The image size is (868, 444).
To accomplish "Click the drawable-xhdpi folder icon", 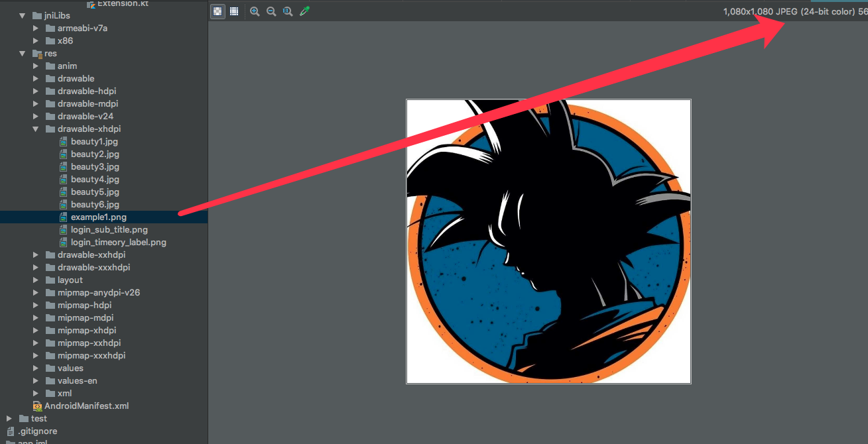I will (x=50, y=129).
